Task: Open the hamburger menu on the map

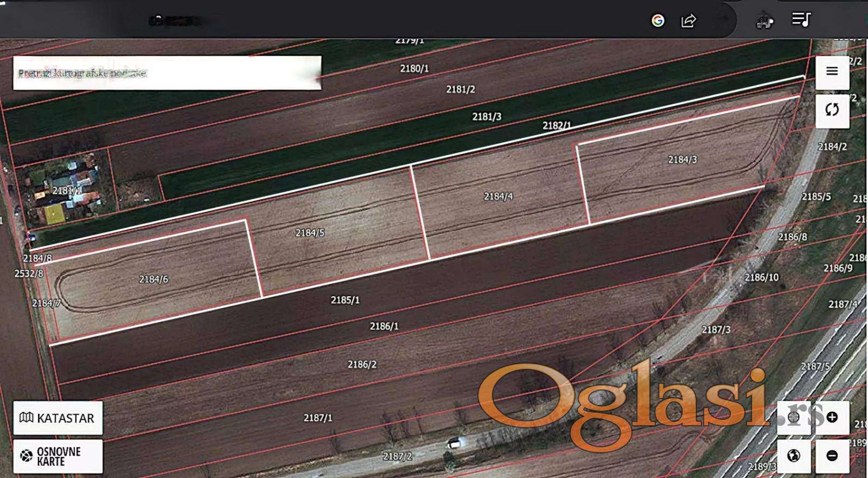Action: click(832, 72)
